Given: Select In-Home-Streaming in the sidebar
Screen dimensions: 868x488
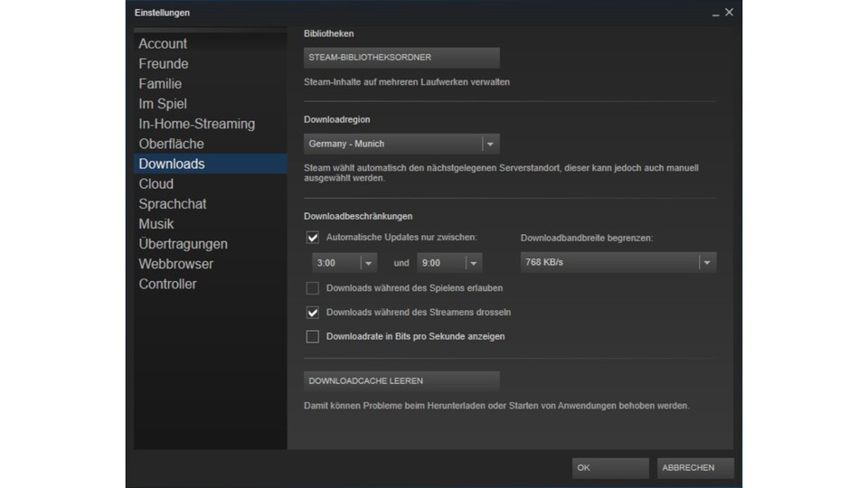Looking at the screenshot, I should (x=196, y=124).
